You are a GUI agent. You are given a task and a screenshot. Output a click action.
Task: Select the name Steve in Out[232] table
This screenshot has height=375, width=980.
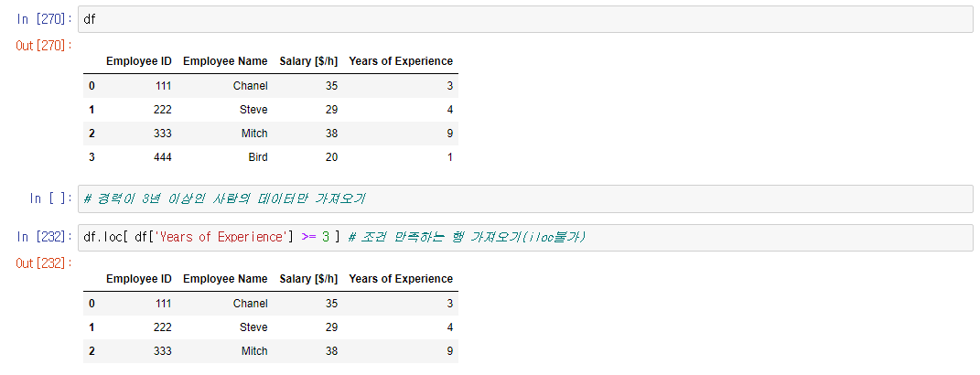(x=253, y=327)
